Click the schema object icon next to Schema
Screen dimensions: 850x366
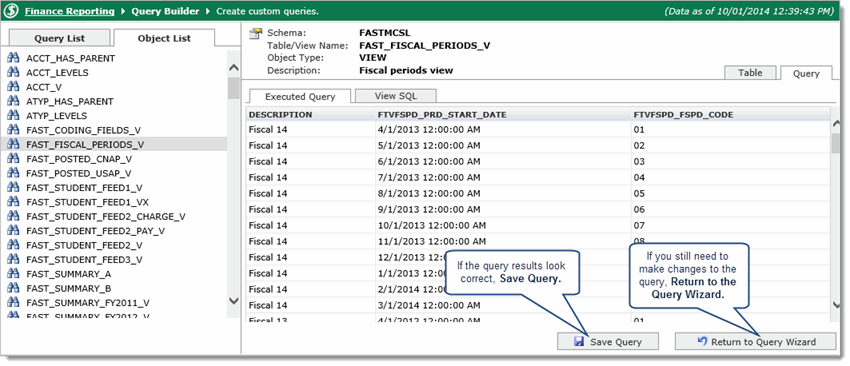pos(255,34)
